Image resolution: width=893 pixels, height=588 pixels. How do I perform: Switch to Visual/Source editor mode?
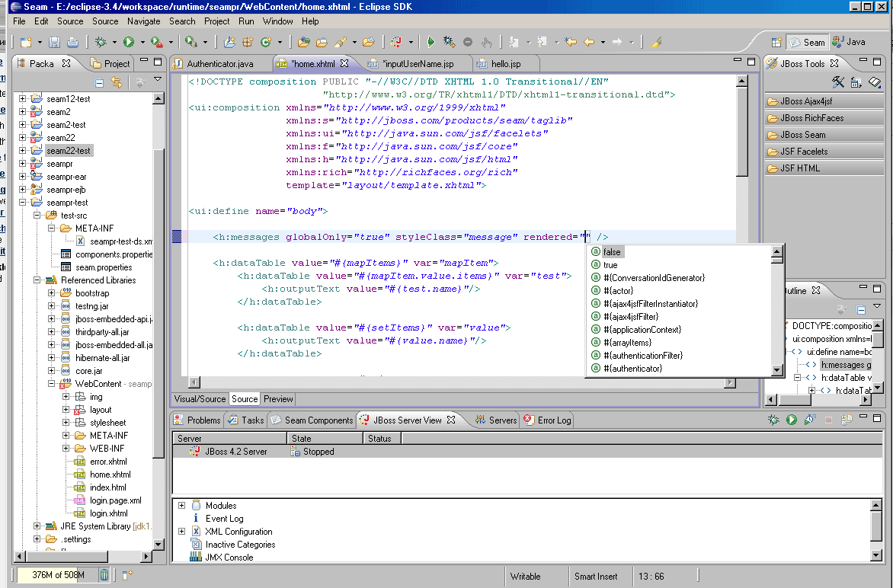point(200,398)
